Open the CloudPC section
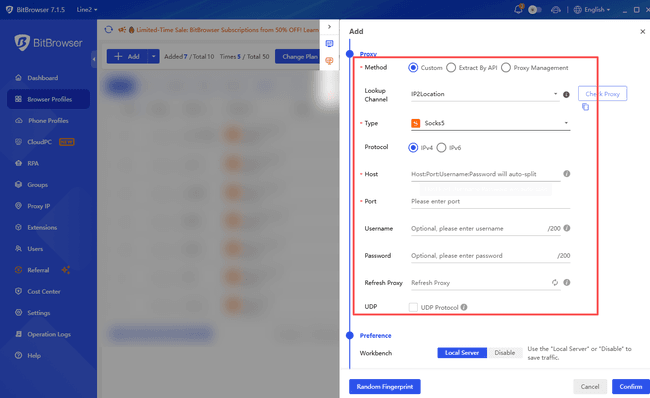The height and width of the screenshot is (398, 650). point(45,142)
